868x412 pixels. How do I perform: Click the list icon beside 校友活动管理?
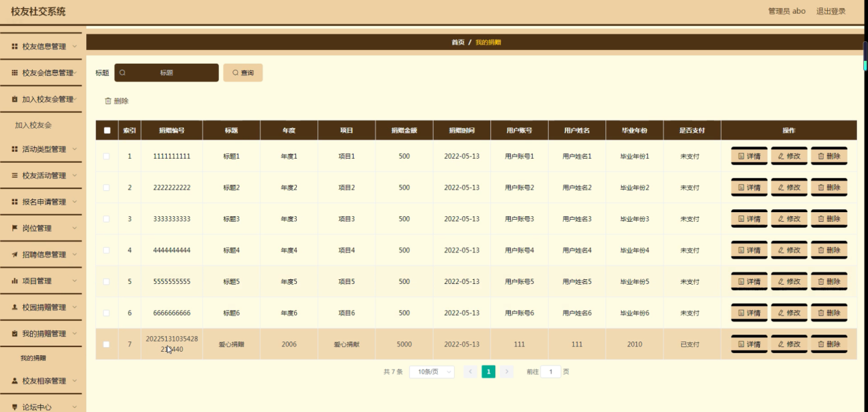point(15,175)
